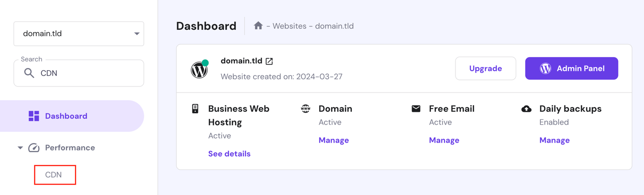The width and height of the screenshot is (644, 195).
Task: Click the Search field containing CDN
Action: pos(79,73)
